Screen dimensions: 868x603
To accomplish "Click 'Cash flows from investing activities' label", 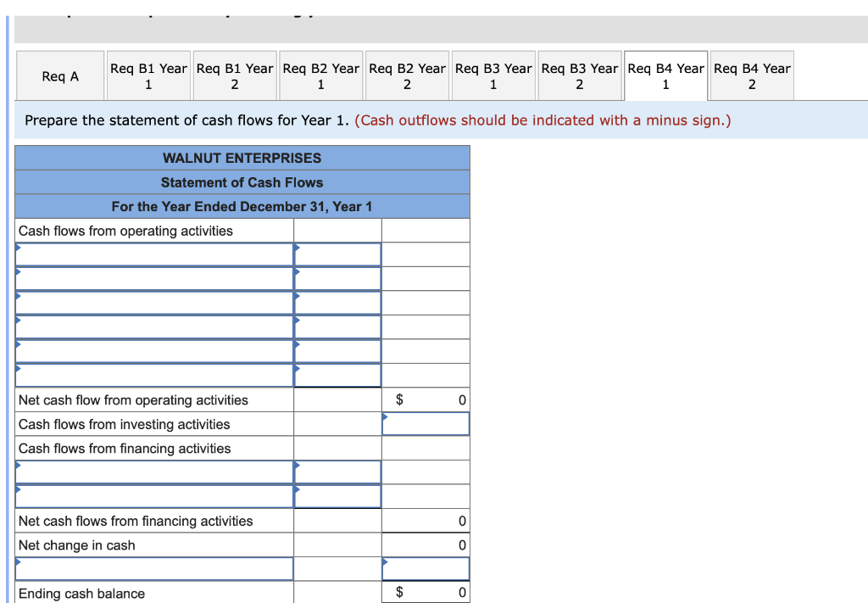I will [x=124, y=424].
